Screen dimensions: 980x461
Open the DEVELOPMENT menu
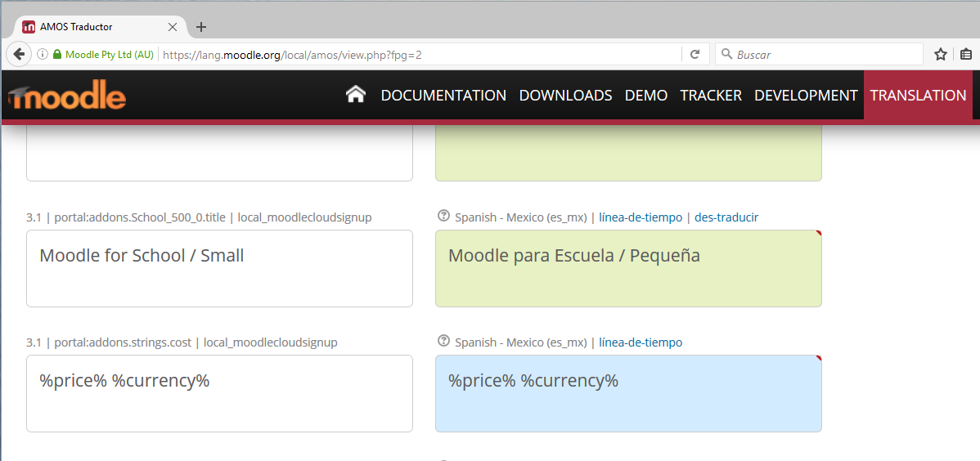tap(806, 96)
